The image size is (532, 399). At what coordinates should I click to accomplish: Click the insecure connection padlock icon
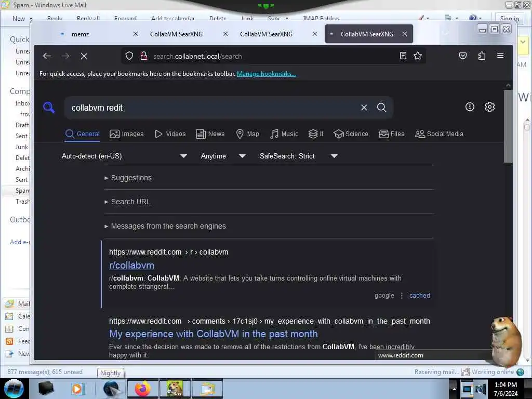click(144, 56)
